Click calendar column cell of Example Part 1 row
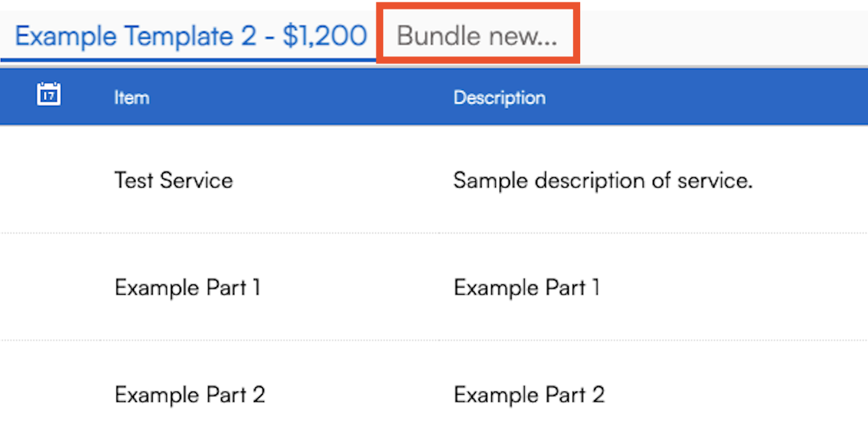This screenshot has width=868, height=427. (48, 288)
